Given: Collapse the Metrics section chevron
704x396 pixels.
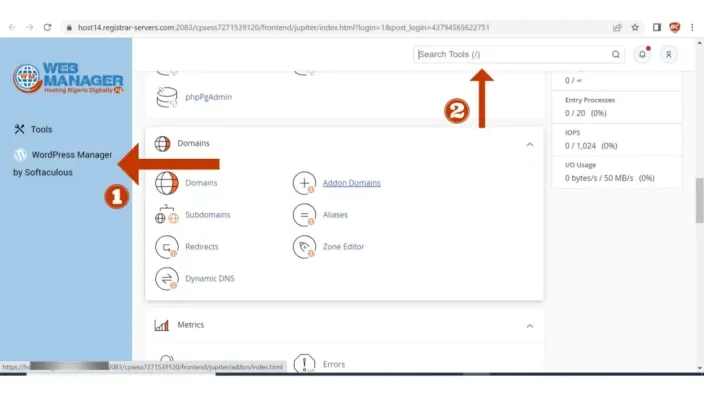Looking at the screenshot, I should coord(530,326).
